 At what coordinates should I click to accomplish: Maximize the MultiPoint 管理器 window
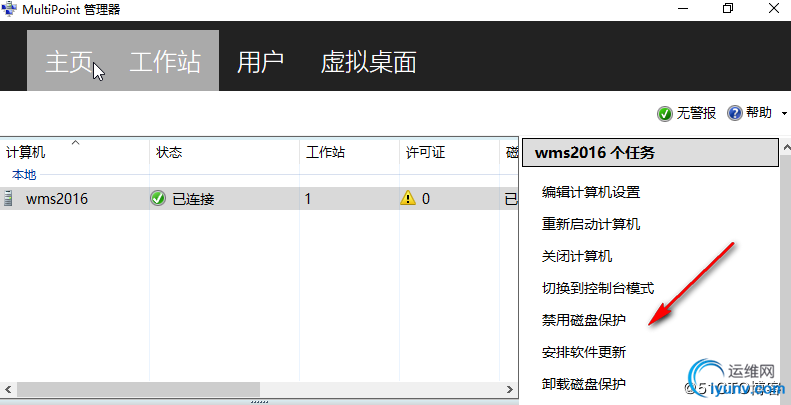pyautogui.click(x=727, y=9)
